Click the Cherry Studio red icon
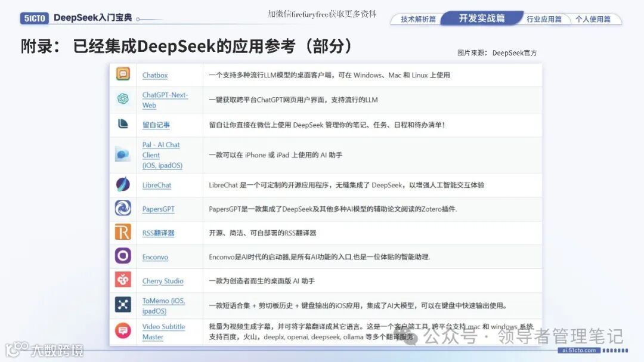The image size is (644, 362). tap(123, 280)
